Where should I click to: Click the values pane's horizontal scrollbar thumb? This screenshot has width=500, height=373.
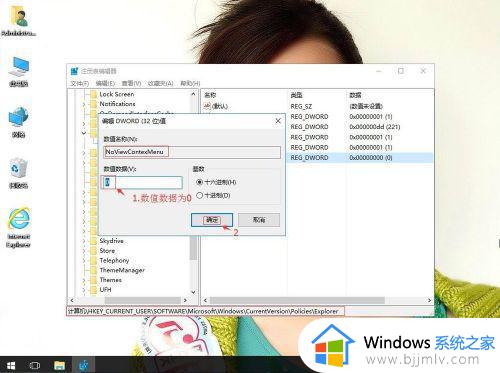coord(297,300)
